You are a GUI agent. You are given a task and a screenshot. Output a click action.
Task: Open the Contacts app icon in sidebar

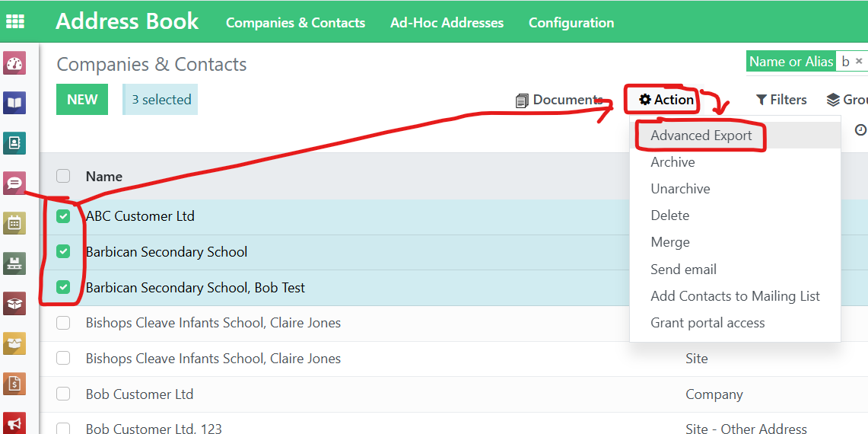[14, 143]
